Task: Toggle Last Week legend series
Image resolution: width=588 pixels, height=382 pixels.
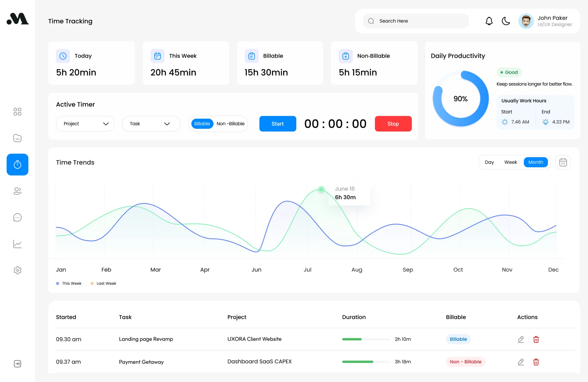Action: tap(103, 283)
